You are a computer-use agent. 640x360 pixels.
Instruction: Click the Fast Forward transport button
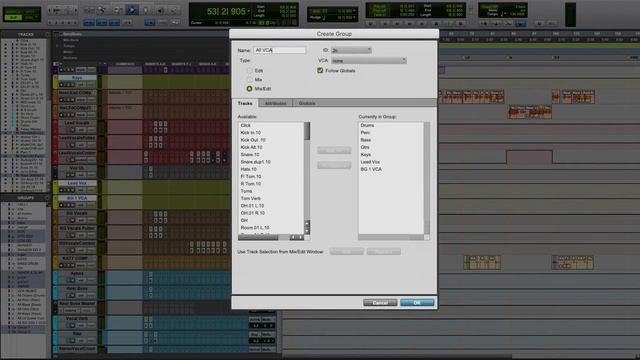pos(410,24)
